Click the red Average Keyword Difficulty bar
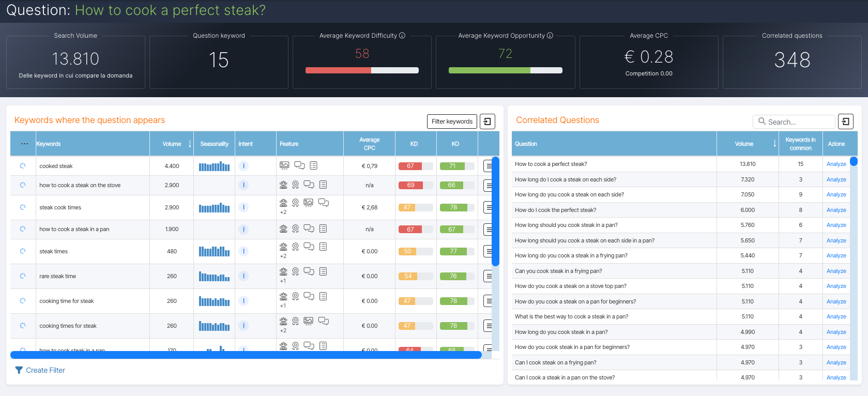 (x=338, y=70)
